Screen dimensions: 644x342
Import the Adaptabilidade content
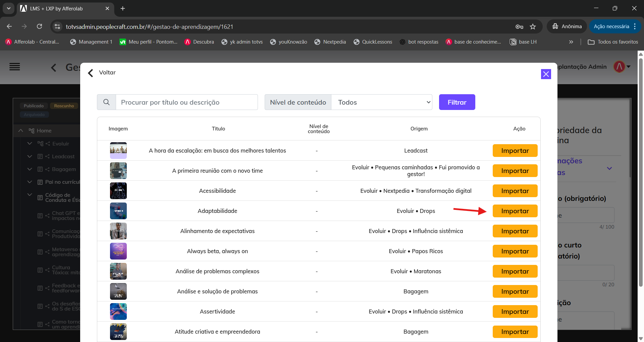[x=515, y=211]
